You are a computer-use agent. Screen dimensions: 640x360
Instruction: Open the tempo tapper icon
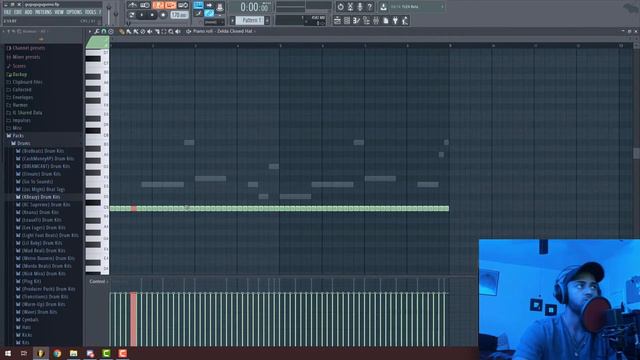(x=405, y=20)
